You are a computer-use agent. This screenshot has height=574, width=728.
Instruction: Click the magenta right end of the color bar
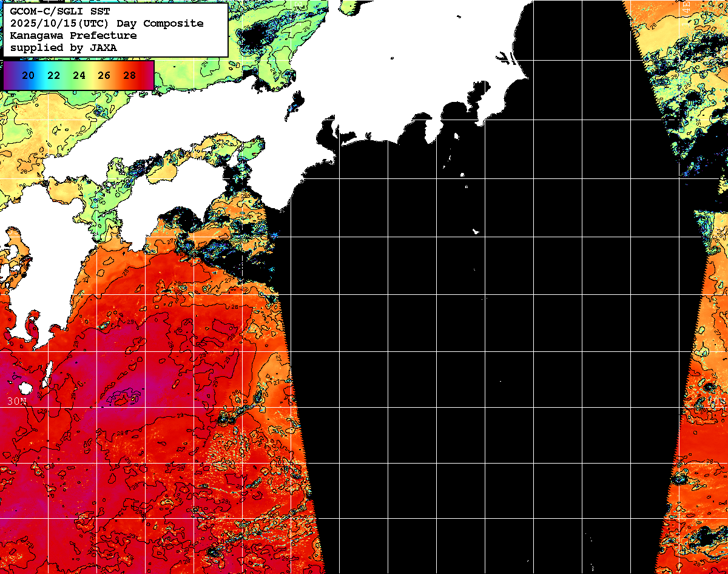pyautogui.click(x=149, y=76)
